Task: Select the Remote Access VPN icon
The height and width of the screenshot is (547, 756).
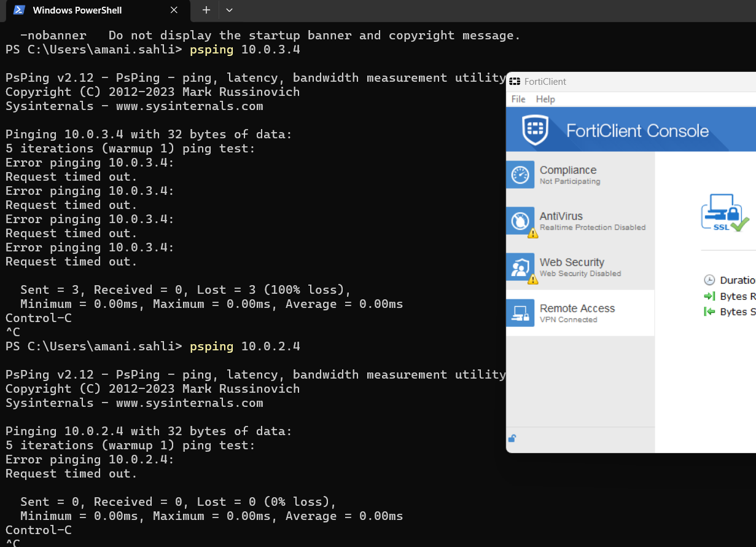Action: pos(520,313)
